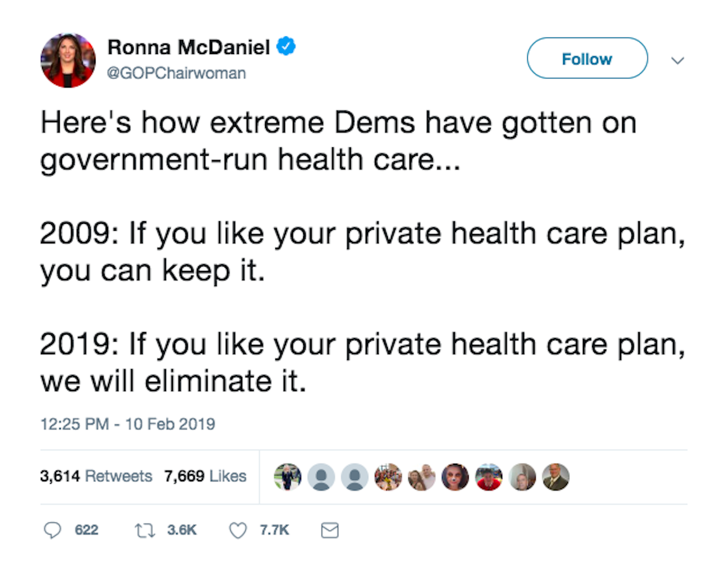This screenshot has height=566, width=728.
Task: Click the red cap liker avatar
Action: point(489,477)
